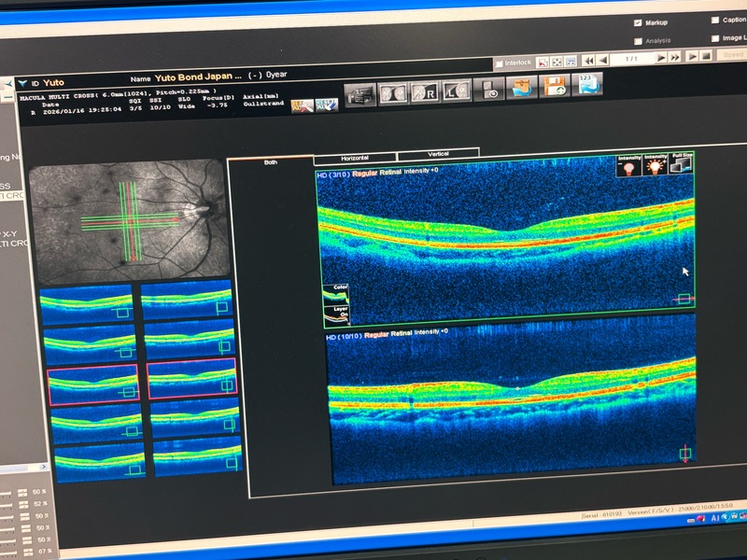The image size is (747, 560).
Task: Switch to the Horizontal tab
Action: coord(355,158)
